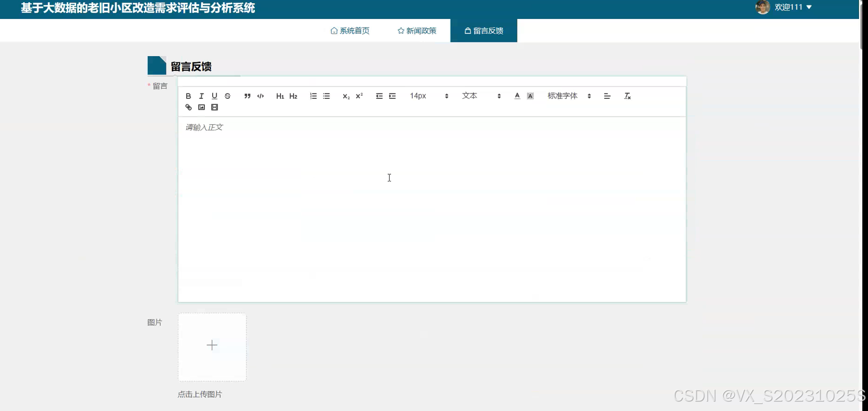Open the text background color picker
This screenshot has width=868, height=411.
[530, 96]
